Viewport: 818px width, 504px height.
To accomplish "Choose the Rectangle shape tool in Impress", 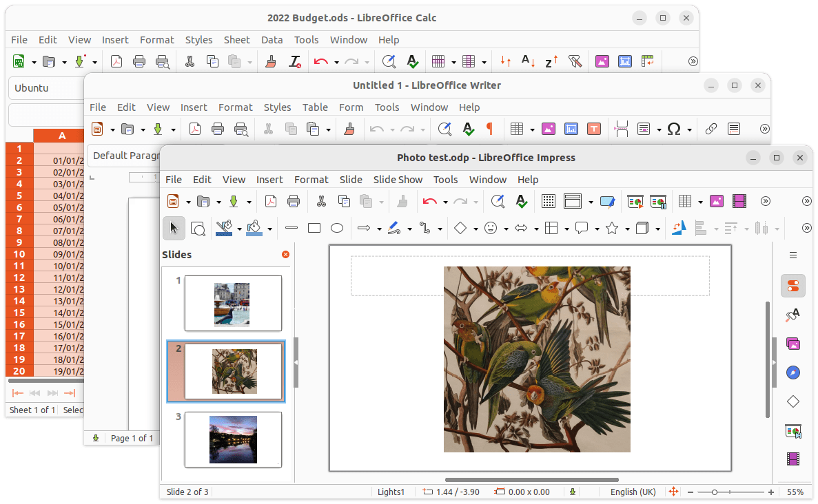I will tap(314, 229).
